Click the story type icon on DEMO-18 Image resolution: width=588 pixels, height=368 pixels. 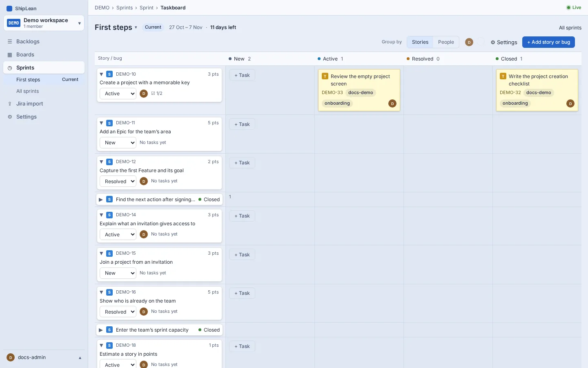(x=109, y=346)
